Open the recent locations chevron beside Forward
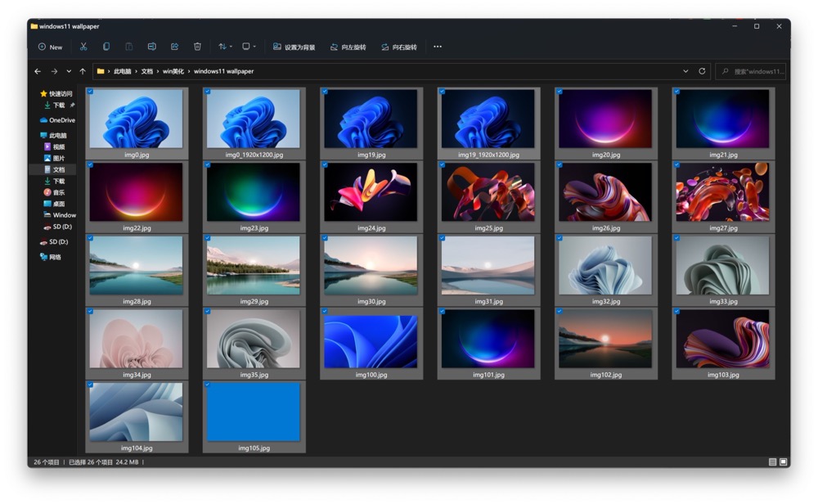Screen dimensions: 818x504 point(69,71)
